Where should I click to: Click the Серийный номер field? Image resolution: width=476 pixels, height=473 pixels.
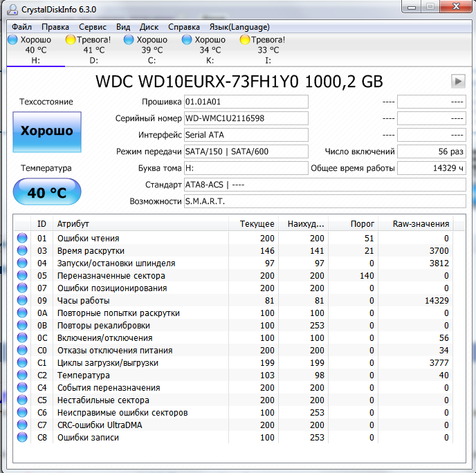246,118
